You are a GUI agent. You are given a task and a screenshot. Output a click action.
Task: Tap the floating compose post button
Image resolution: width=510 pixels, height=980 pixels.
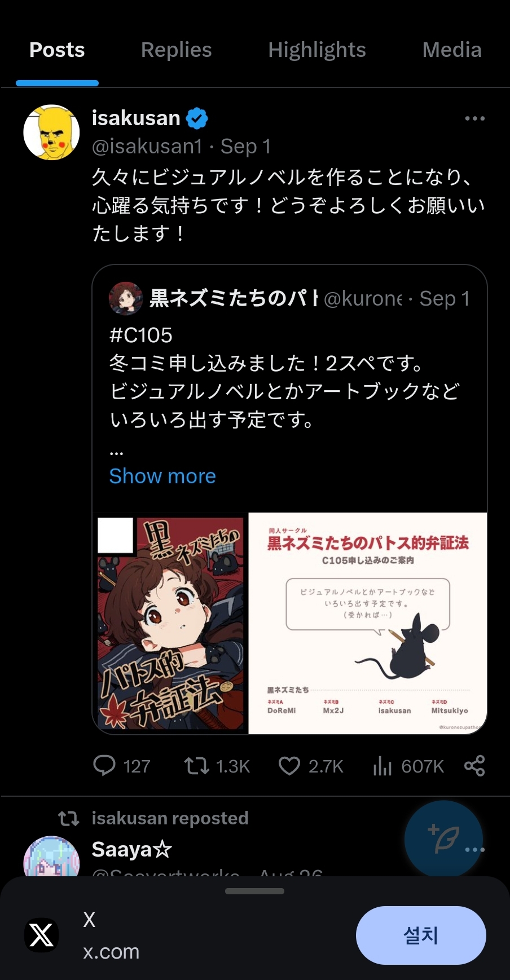click(x=444, y=839)
